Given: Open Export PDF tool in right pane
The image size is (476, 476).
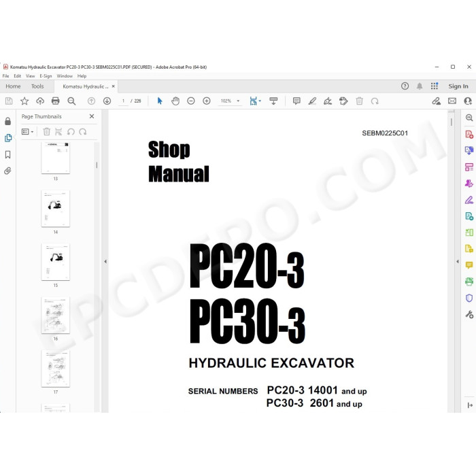Looking at the screenshot, I should [x=469, y=150].
